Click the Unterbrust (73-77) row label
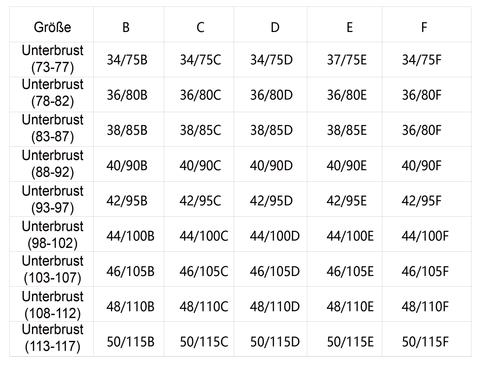Screen dimensions: 480x375 coord(52,59)
